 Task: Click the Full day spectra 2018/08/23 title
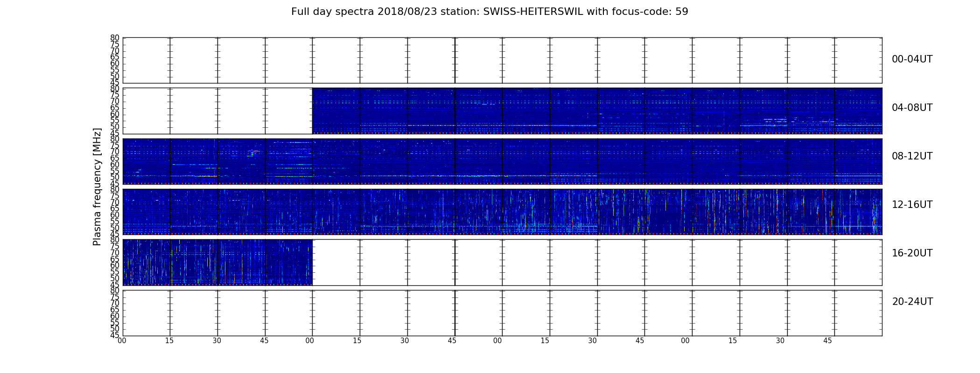click(x=490, y=12)
